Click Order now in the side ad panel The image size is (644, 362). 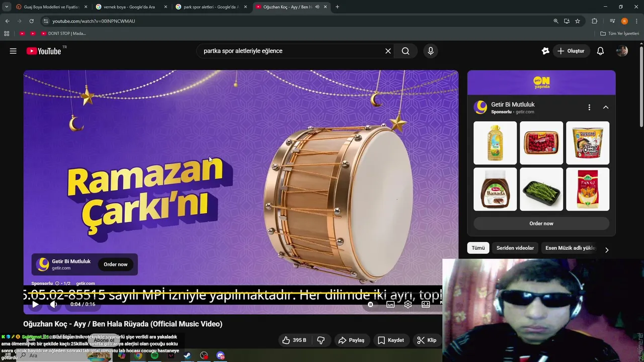pos(541,224)
